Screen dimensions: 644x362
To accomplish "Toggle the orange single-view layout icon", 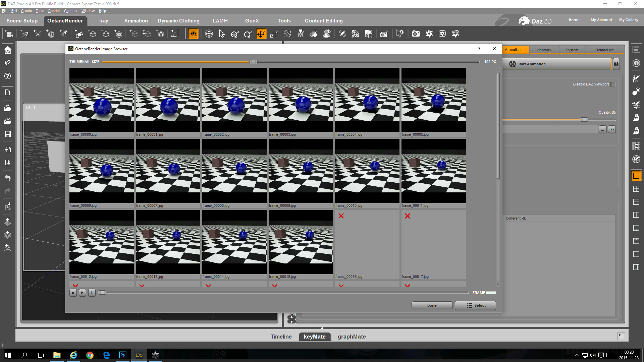I will (x=636, y=176).
